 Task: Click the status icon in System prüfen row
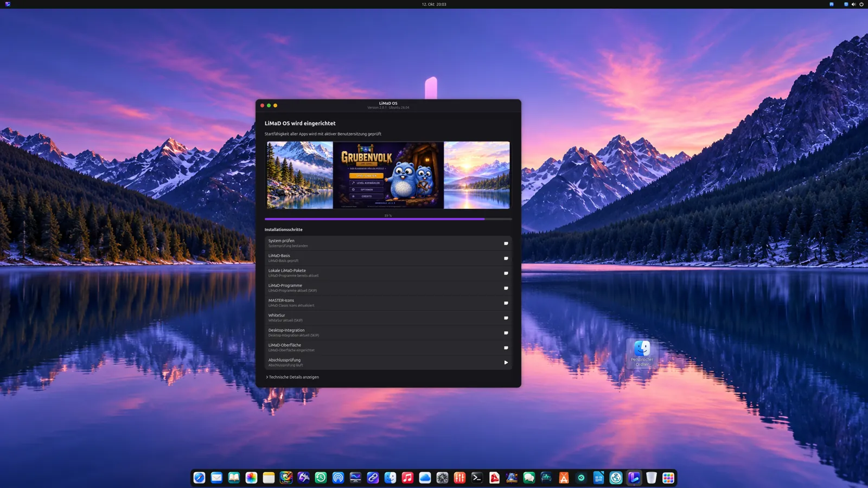click(506, 243)
